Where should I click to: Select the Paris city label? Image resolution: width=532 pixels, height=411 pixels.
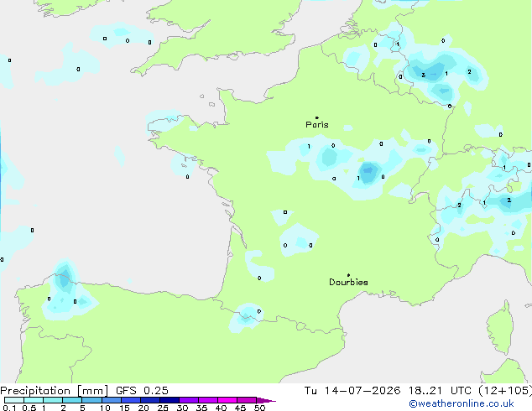317,125
